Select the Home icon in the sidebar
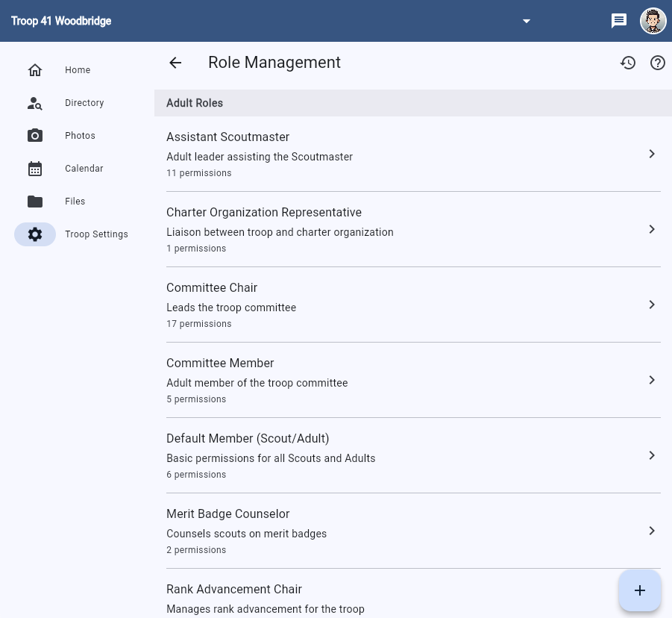The image size is (672, 618). pyautogui.click(x=35, y=69)
